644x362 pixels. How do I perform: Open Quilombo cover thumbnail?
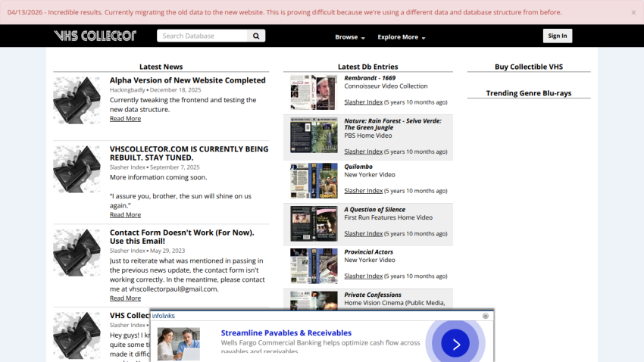click(x=314, y=180)
